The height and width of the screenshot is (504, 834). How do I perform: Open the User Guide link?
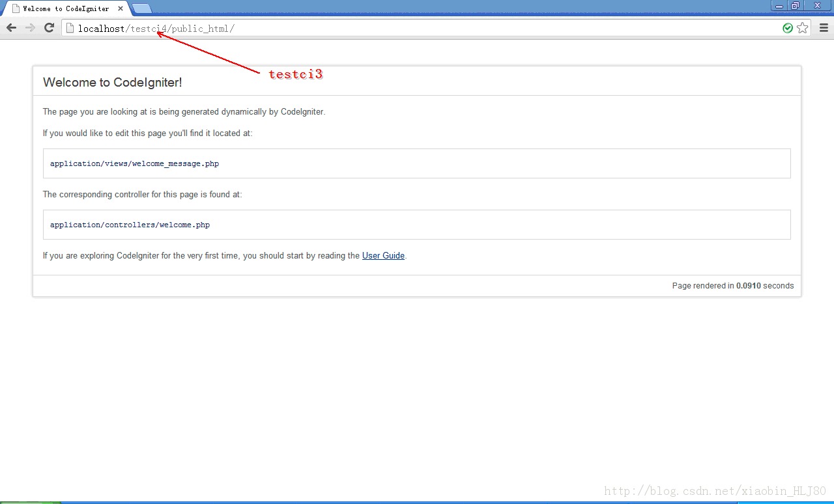[383, 256]
